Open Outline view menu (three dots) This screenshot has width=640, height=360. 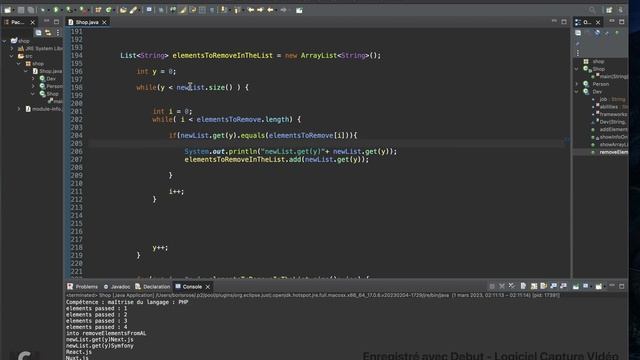coord(578,53)
